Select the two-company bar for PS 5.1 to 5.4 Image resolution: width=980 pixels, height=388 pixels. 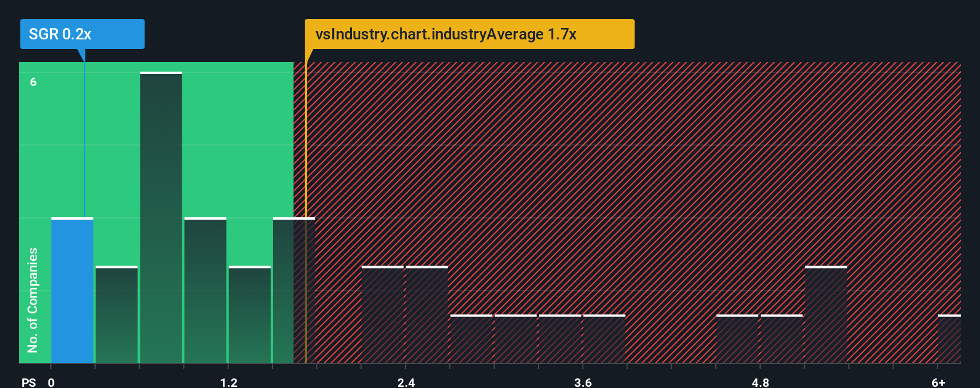[826, 315]
